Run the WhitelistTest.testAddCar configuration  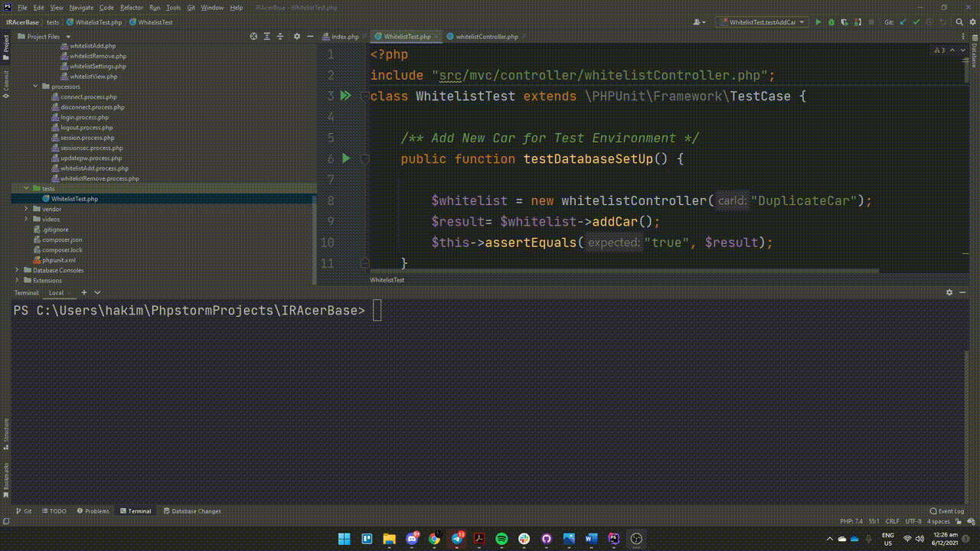[x=818, y=22]
